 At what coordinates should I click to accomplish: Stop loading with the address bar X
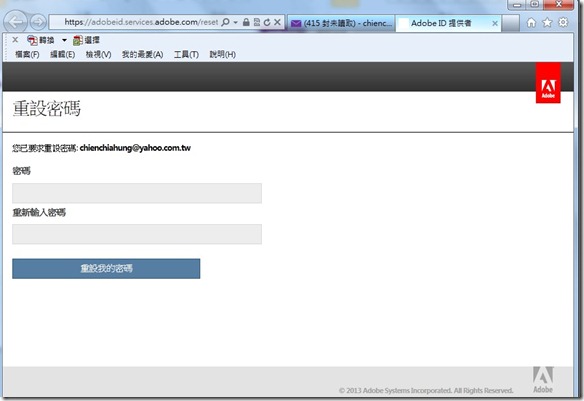[277, 22]
